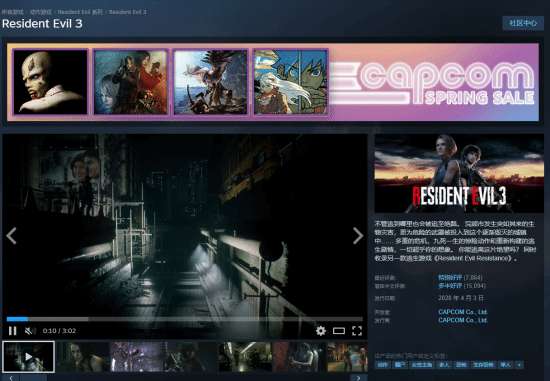Image resolution: width=550 pixels, height=381 pixels.
Task: Open the Resident Evil 3 header capsule image
Action: (459, 173)
